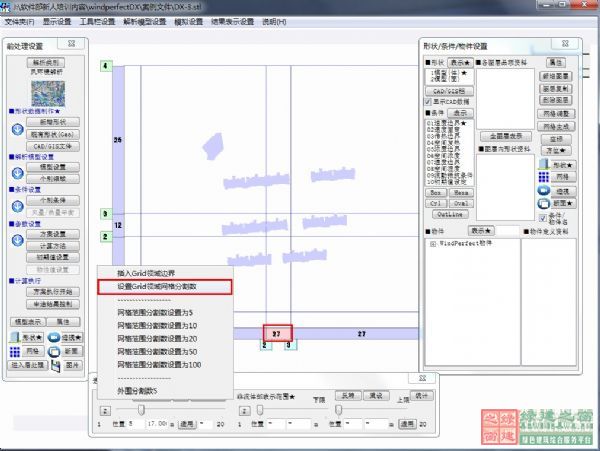Click the round blue icon under 参数设置

tap(17, 239)
